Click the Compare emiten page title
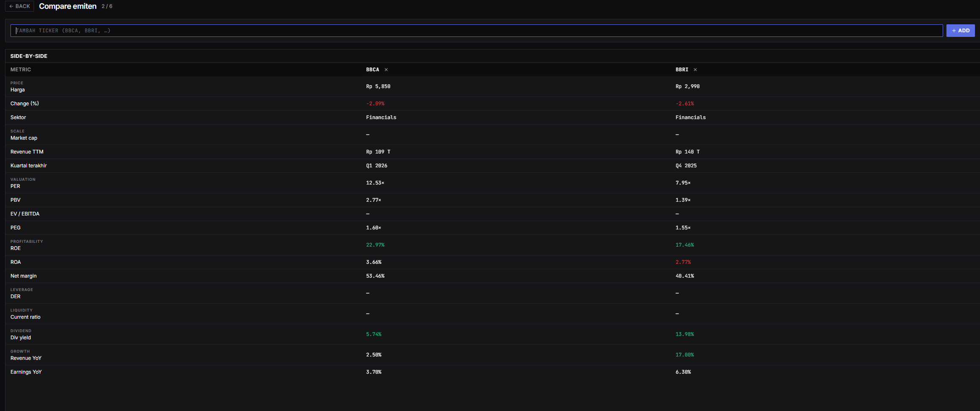This screenshot has width=980, height=411. (68, 6)
